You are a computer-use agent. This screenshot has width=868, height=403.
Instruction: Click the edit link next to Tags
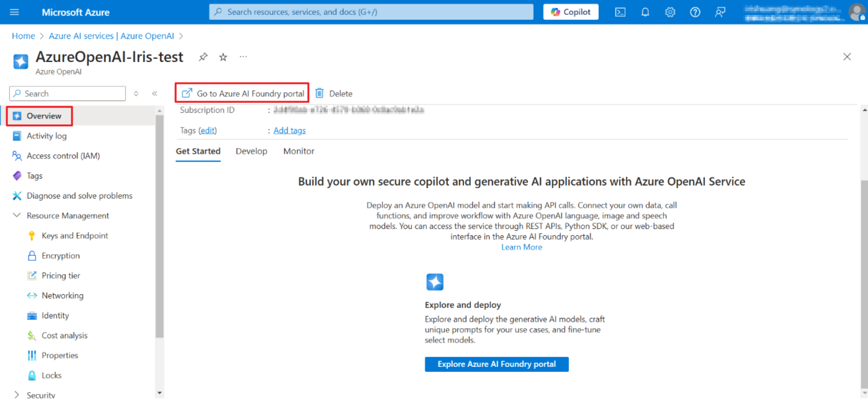pyautogui.click(x=208, y=130)
